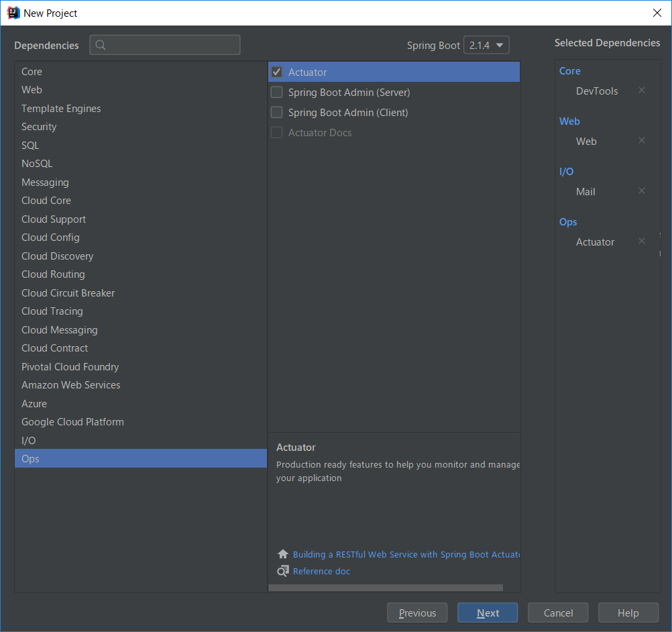Remove Mail from selected dependencies
672x632 pixels.
(642, 191)
